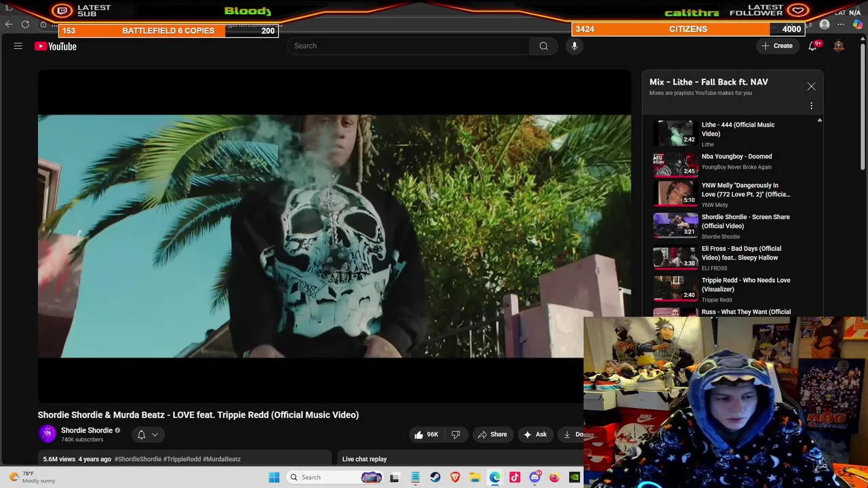Click 'YoungBoy Never Broke Again' channel text
The height and width of the screenshot is (488, 868).
coord(736,167)
